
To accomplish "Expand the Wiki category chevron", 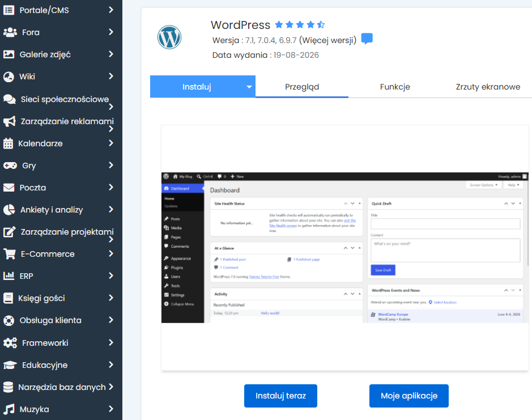I will [111, 76].
